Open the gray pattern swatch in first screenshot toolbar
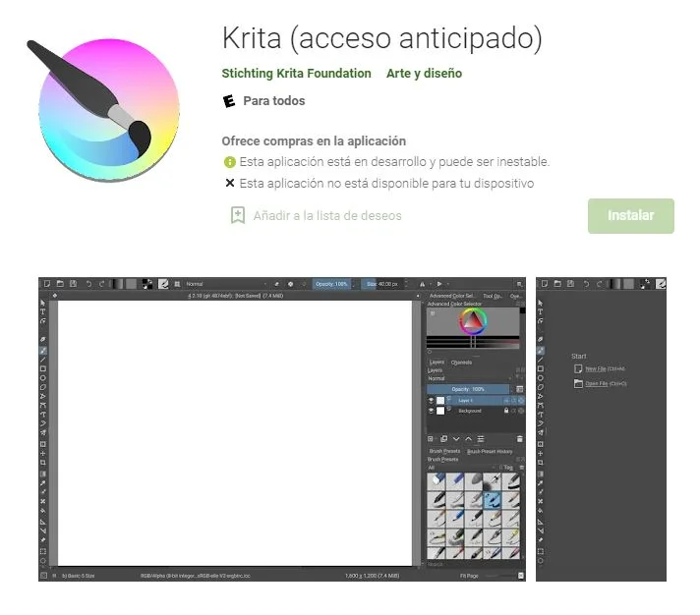 [x=132, y=284]
